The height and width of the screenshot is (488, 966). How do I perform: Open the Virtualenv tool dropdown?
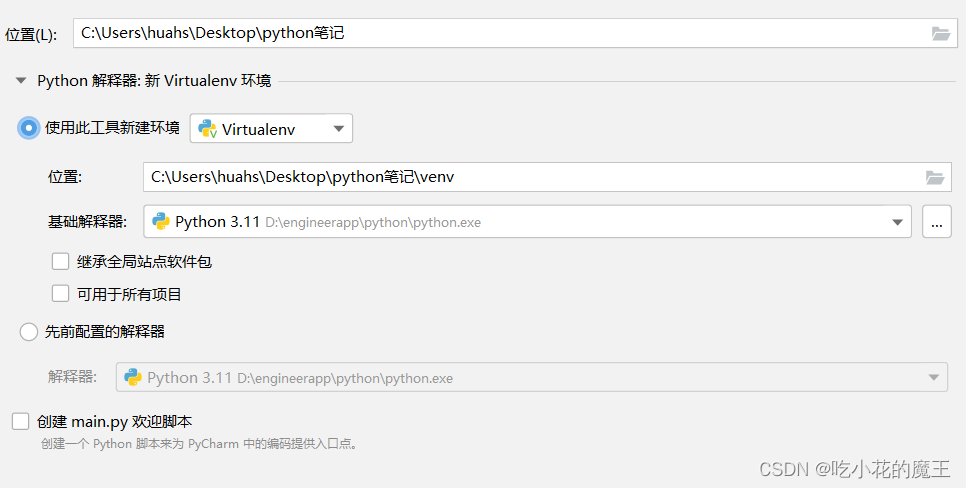pyautogui.click(x=271, y=128)
